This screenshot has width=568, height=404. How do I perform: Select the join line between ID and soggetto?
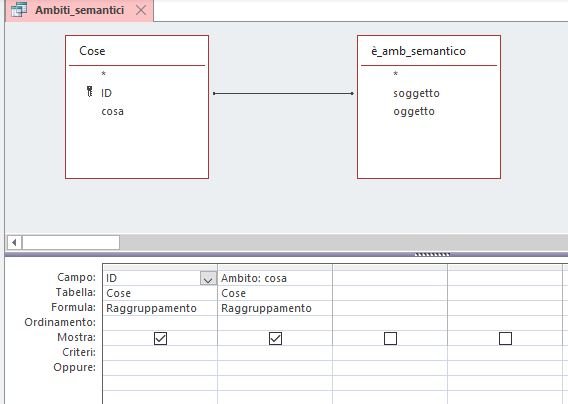[283, 93]
